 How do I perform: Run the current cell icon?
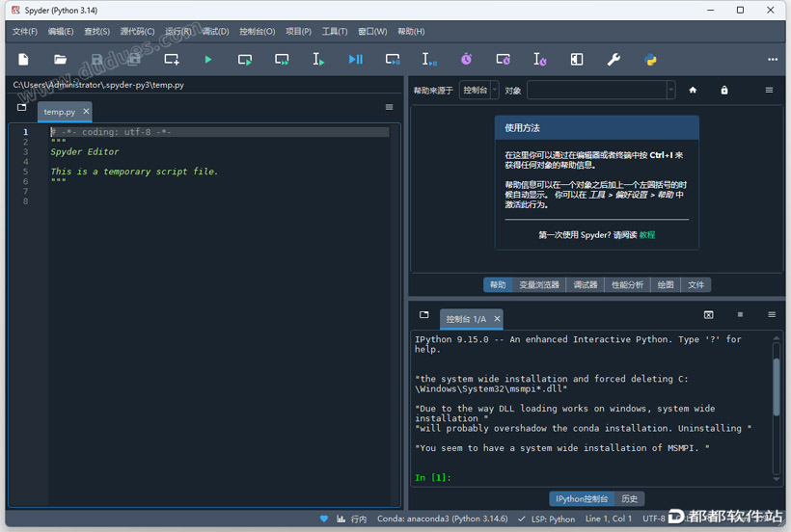(x=245, y=60)
